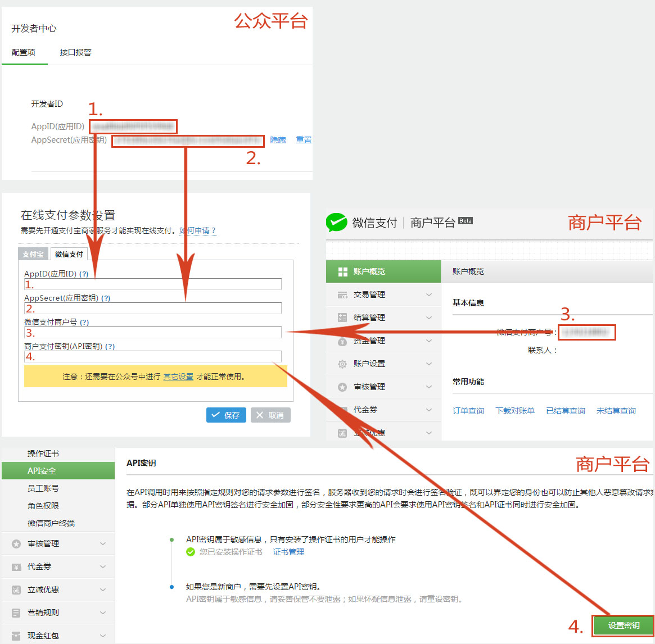Click the 微信支付商户号 help (?) icon
Image resolution: width=655 pixels, height=644 pixels.
[x=84, y=323]
